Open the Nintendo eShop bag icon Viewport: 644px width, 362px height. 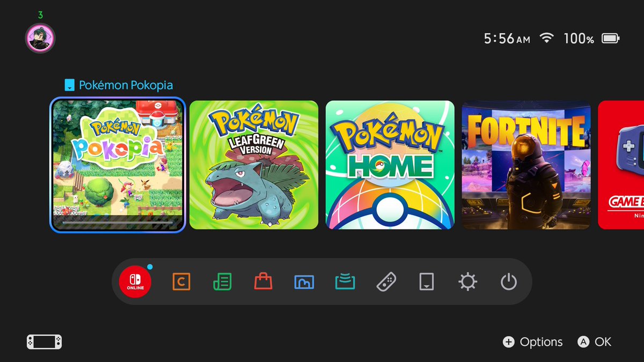tap(263, 282)
